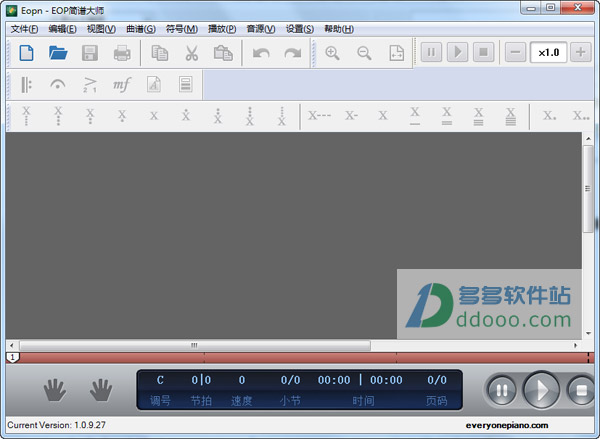The height and width of the screenshot is (439, 600).
Task: Print the score with printer icon
Action: coord(122,53)
